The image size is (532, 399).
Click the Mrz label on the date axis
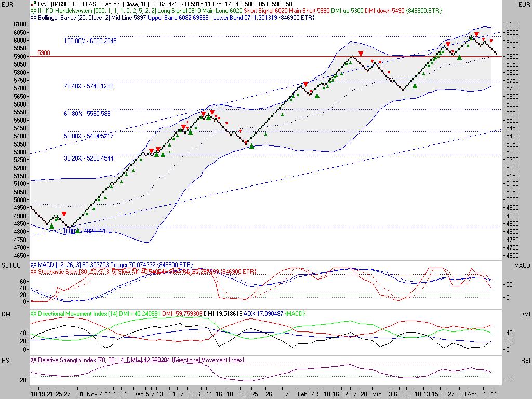click(376, 394)
